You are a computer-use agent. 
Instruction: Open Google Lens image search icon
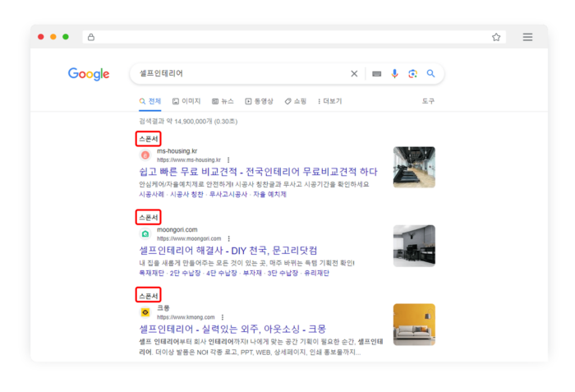412,74
